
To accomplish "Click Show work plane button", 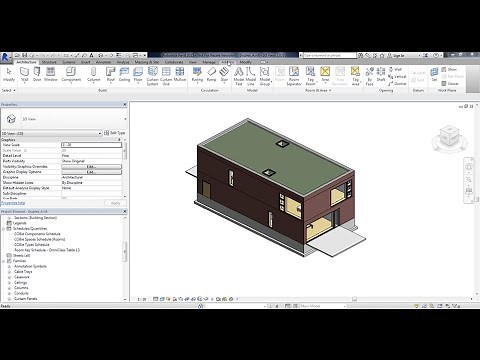I will click(x=449, y=69).
